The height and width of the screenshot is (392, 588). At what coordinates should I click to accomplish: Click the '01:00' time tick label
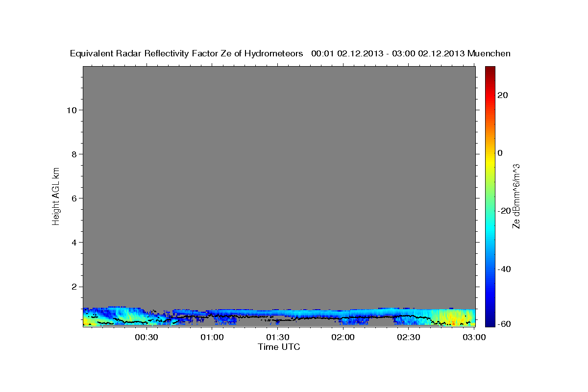[212, 337]
